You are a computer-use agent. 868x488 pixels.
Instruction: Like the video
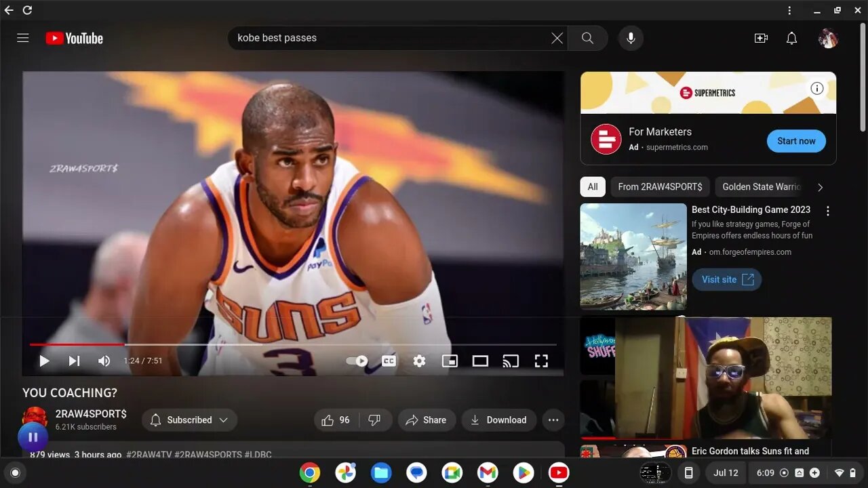tap(336, 420)
